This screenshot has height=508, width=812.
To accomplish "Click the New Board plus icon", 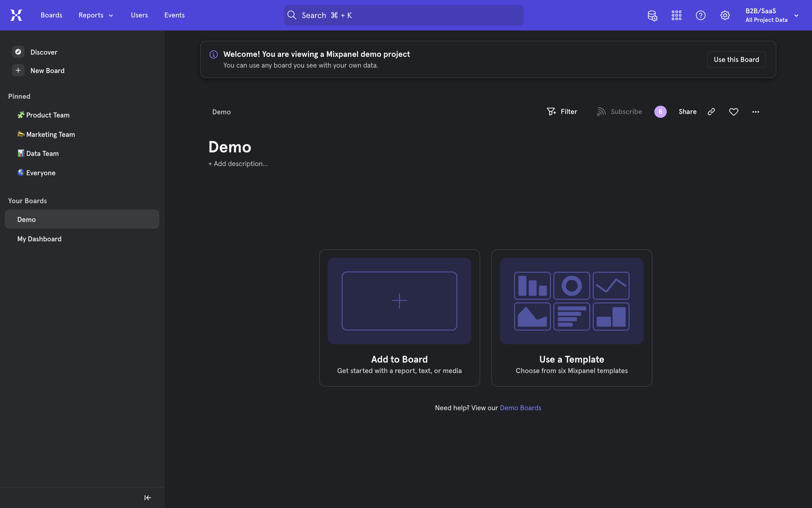I will click(18, 70).
